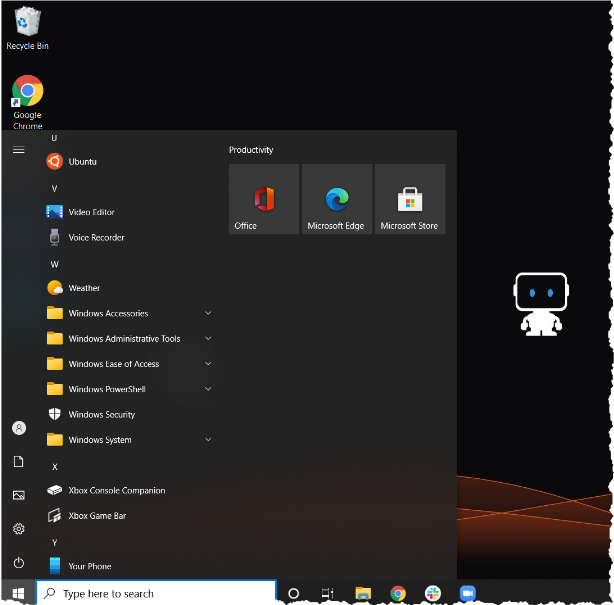
Task: Open Your Phone app entry
Action: [x=89, y=566]
